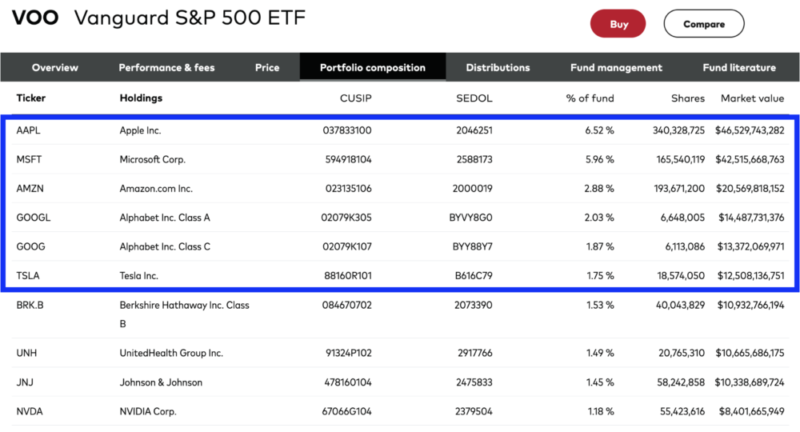Select the NVDA ticker cell
Viewport: 800px width, 432px height.
pos(30,412)
